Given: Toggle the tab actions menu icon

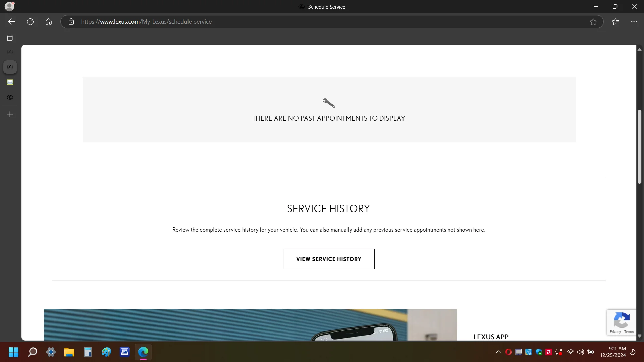Looking at the screenshot, I should point(10,38).
